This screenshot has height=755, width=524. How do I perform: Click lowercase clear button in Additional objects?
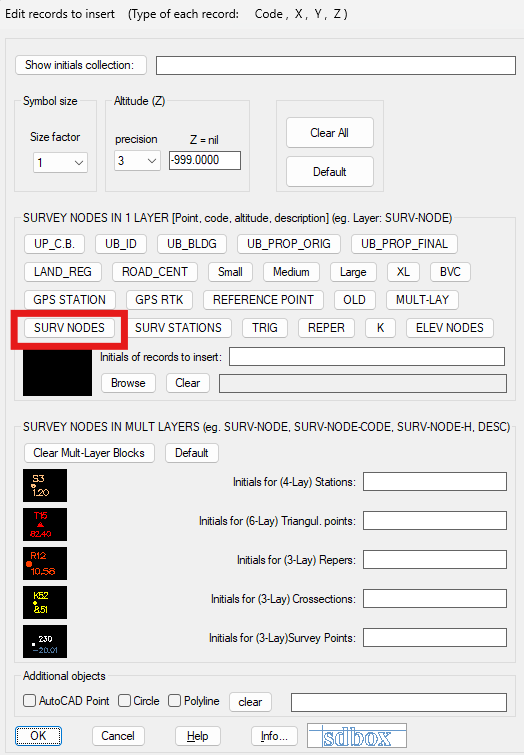point(250,702)
